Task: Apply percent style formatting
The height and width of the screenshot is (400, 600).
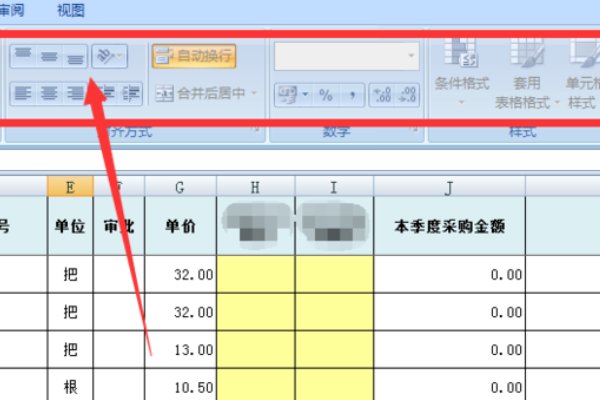Action: pyautogui.click(x=326, y=95)
